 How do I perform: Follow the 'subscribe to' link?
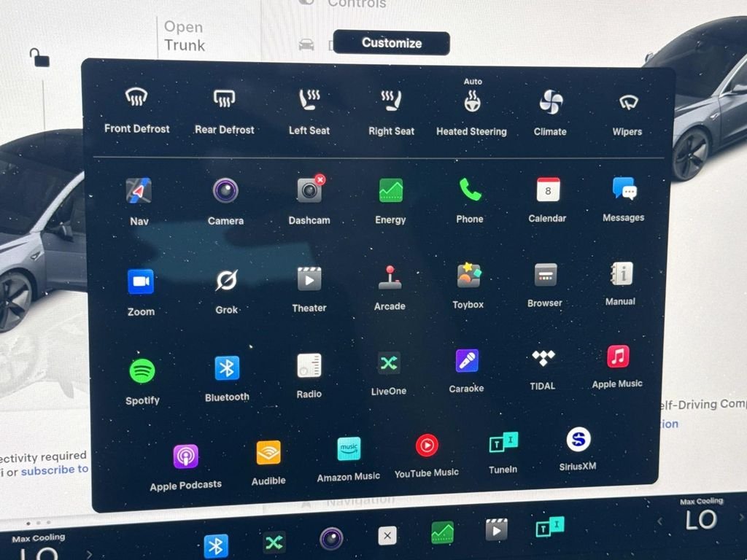pyautogui.click(x=54, y=470)
